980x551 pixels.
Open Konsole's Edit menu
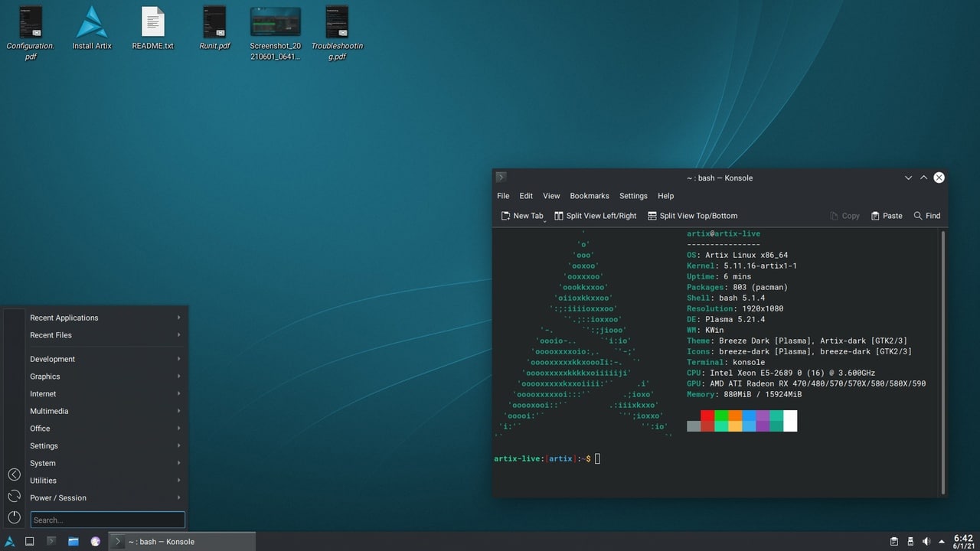(526, 196)
